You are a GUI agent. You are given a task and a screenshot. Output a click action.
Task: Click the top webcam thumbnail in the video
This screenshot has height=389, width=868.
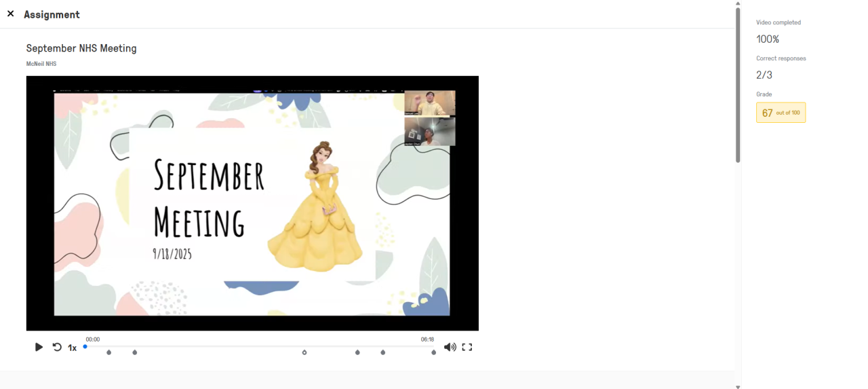(x=430, y=103)
